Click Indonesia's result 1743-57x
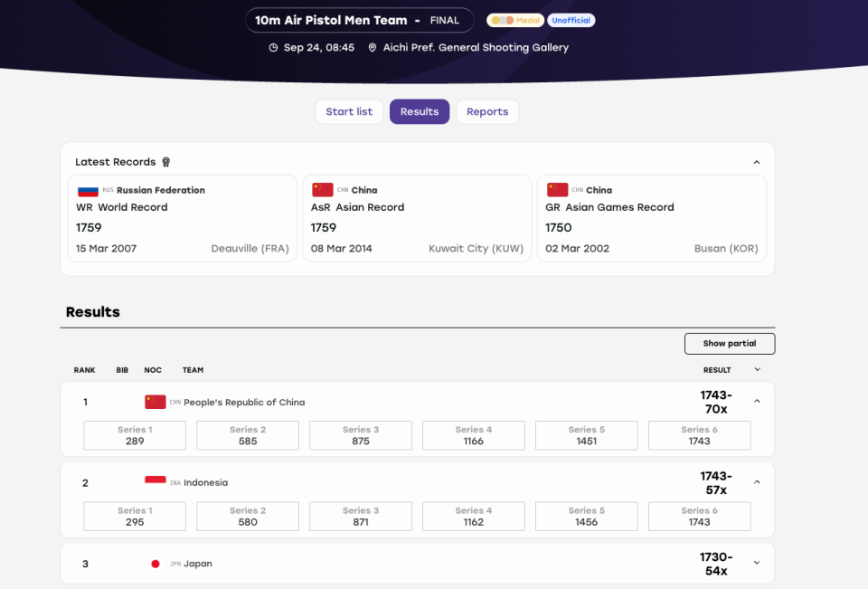868x589 pixels. 716,483
